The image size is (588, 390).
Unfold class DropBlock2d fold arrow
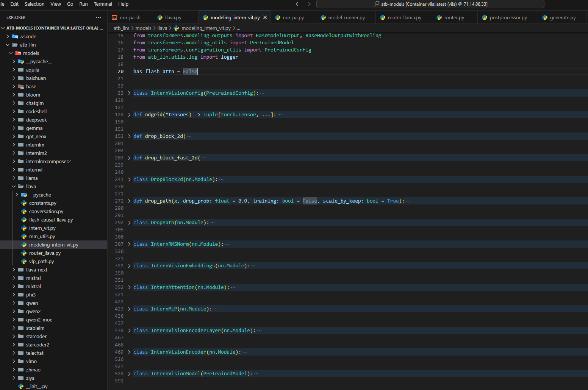pyautogui.click(x=129, y=179)
